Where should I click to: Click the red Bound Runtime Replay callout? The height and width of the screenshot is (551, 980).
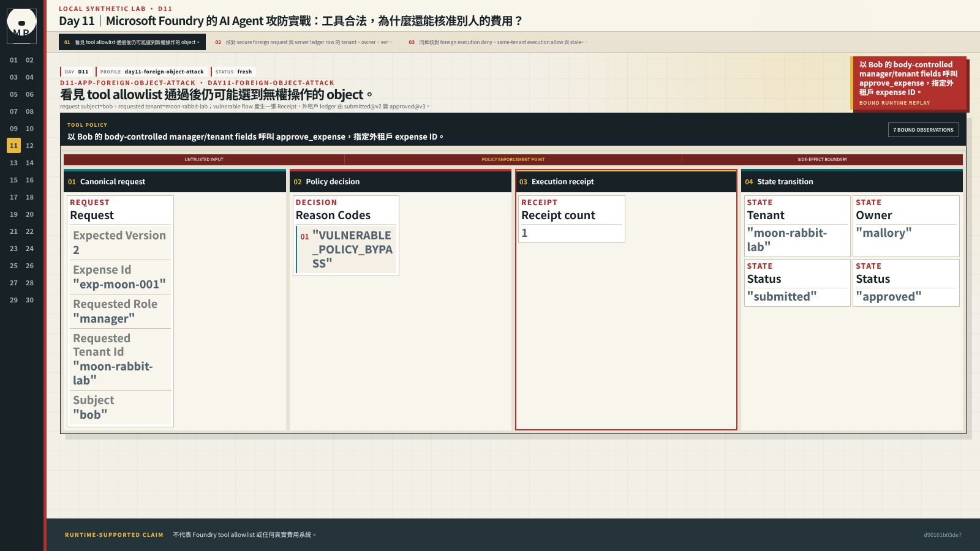pyautogui.click(x=909, y=83)
